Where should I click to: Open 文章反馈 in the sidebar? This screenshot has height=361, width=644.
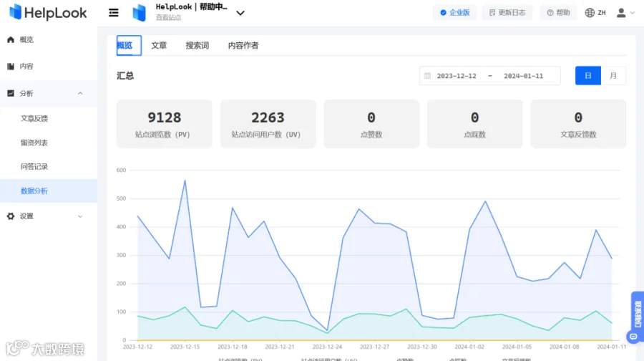(34, 118)
